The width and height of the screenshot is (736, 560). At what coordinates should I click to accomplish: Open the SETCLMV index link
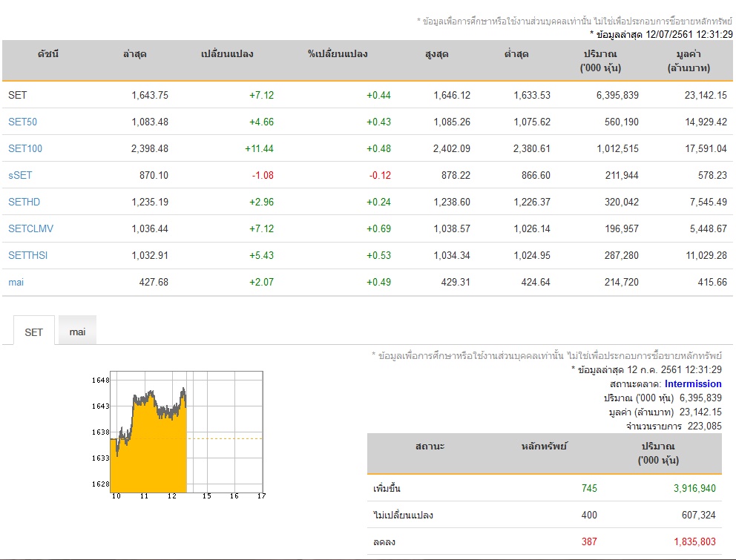(x=30, y=228)
